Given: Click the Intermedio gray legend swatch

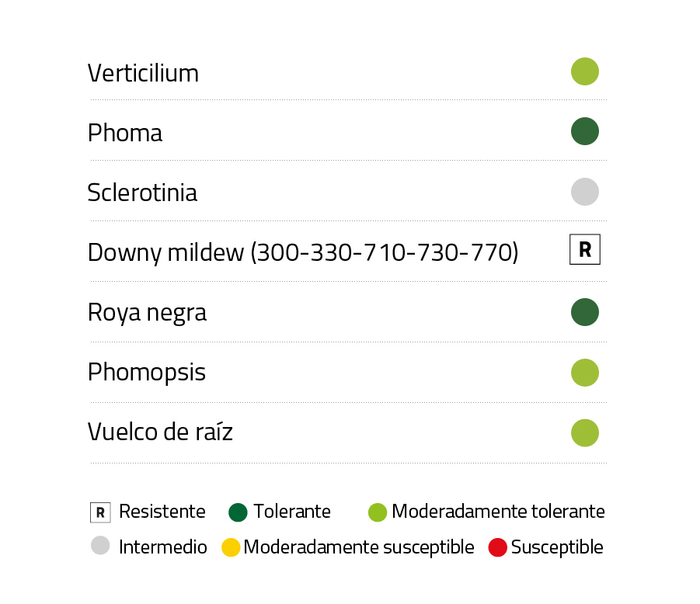Looking at the screenshot, I should pyautogui.click(x=100, y=546).
